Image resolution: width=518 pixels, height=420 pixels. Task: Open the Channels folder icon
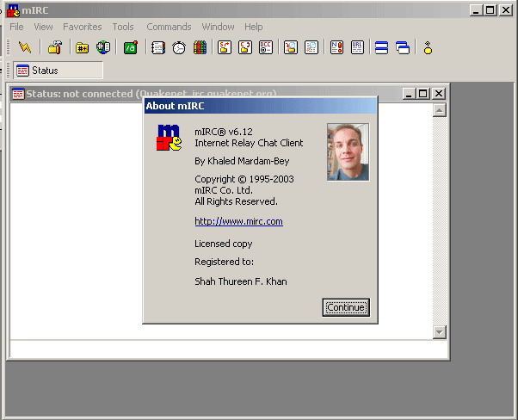82,47
